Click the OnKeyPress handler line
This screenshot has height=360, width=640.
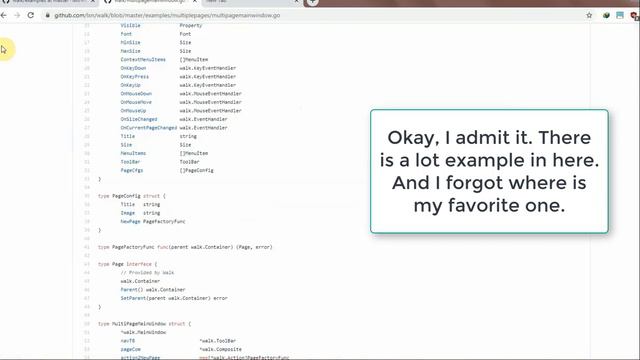(178, 77)
